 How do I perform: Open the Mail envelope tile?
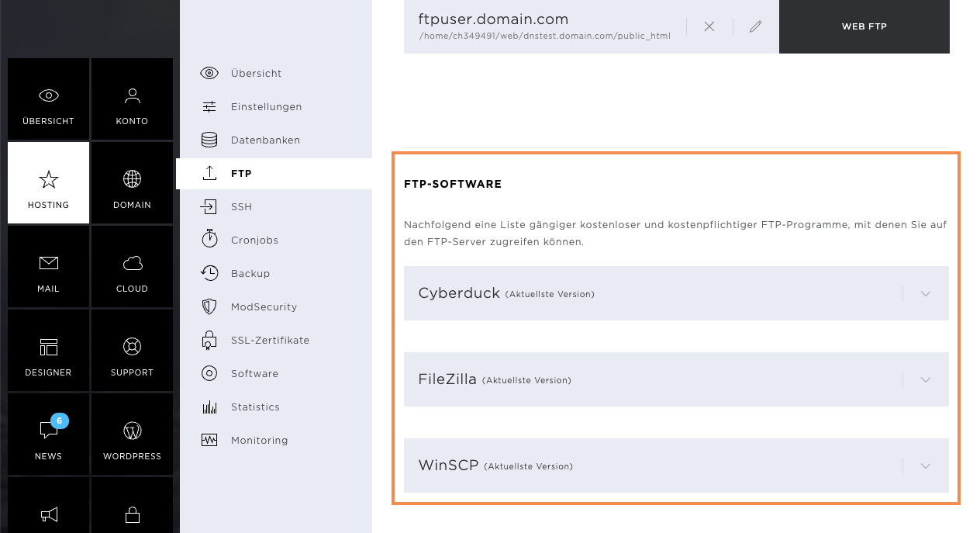[x=48, y=266]
